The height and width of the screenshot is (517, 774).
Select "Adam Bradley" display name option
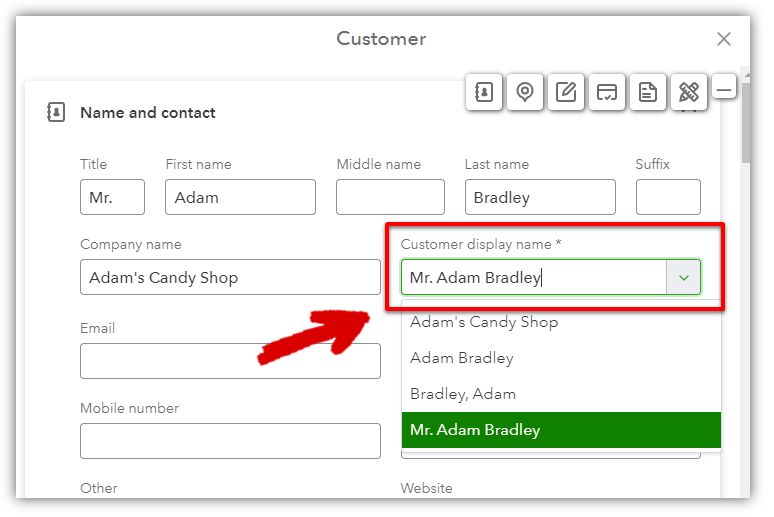point(462,358)
